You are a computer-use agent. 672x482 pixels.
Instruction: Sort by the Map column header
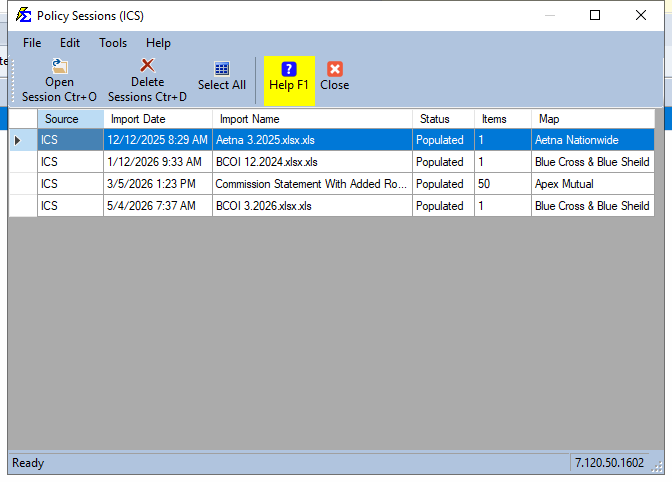pyautogui.click(x=593, y=119)
